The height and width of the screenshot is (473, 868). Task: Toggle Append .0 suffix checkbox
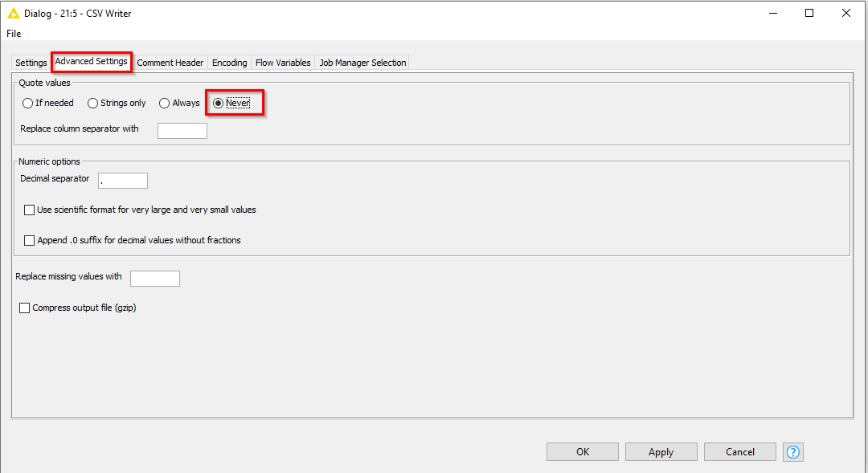pyautogui.click(x=30, y=240)
